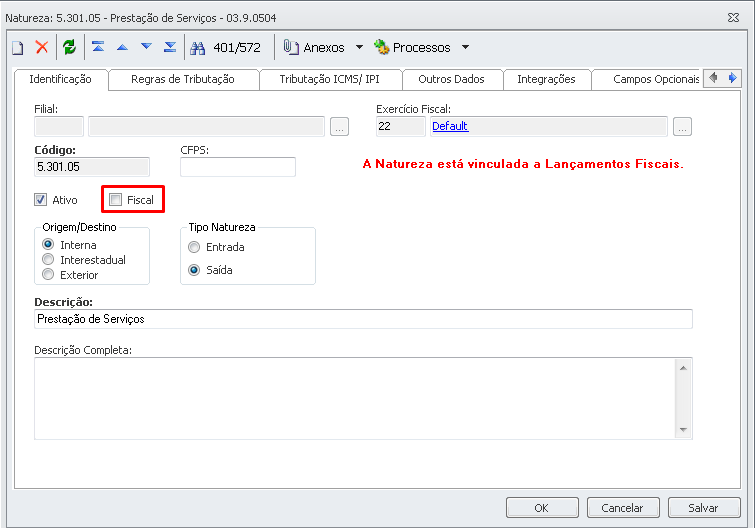This screenshot has height=528, width=755.
Task: Switch to Outros Dados tab
Action: pyautogui.click(x=452, y=79)
